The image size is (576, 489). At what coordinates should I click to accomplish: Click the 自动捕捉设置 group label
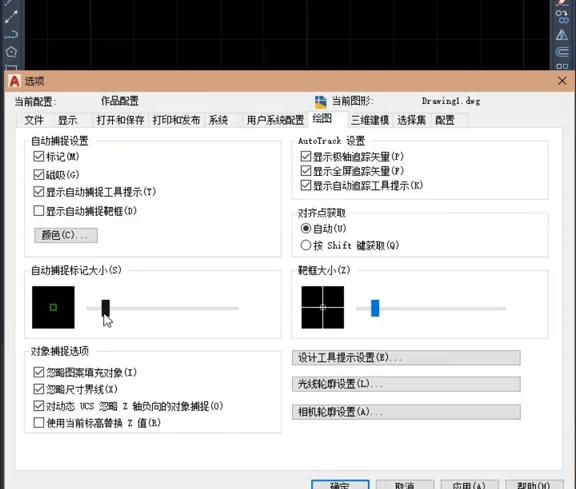(x=60, y=141)
